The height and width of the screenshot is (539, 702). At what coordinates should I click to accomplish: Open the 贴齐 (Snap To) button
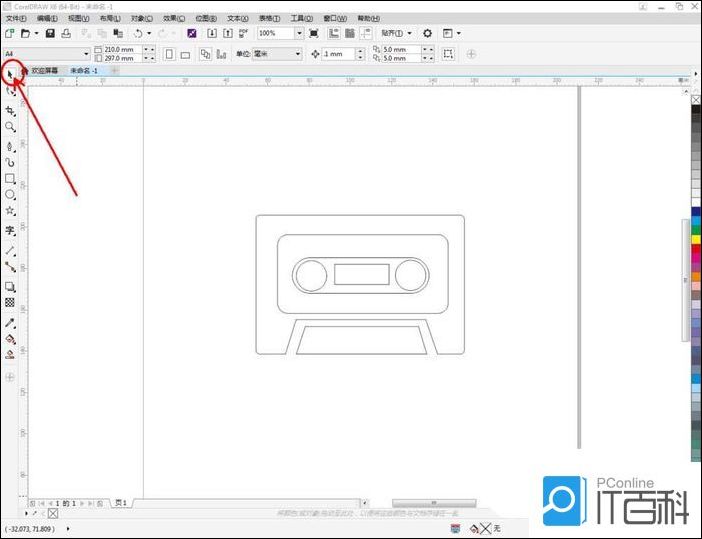(x=396, y=33)
